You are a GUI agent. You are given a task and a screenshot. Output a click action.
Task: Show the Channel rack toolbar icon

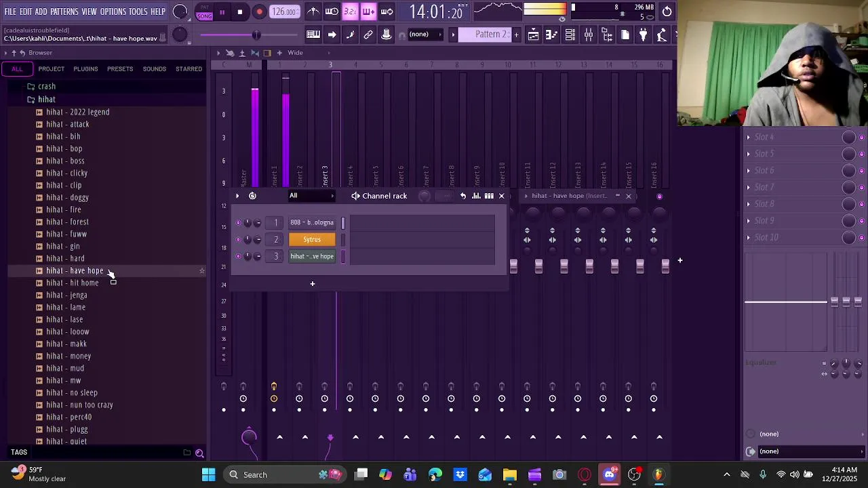(570, 35)
